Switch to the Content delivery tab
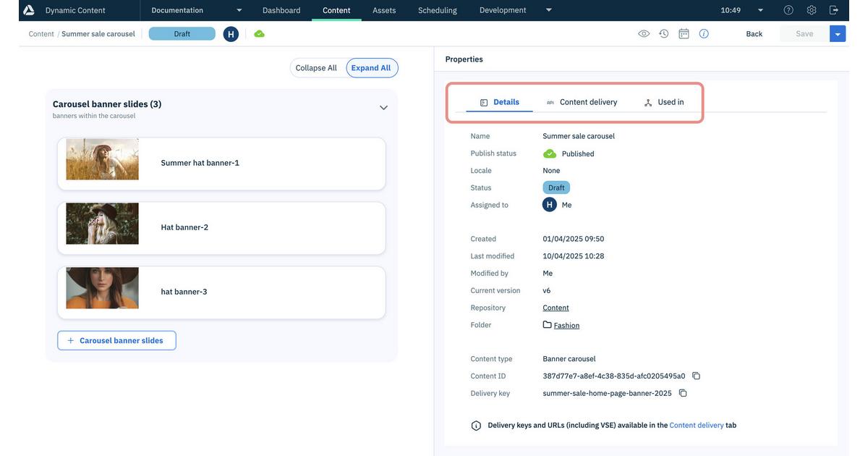 tap(582, 102)
